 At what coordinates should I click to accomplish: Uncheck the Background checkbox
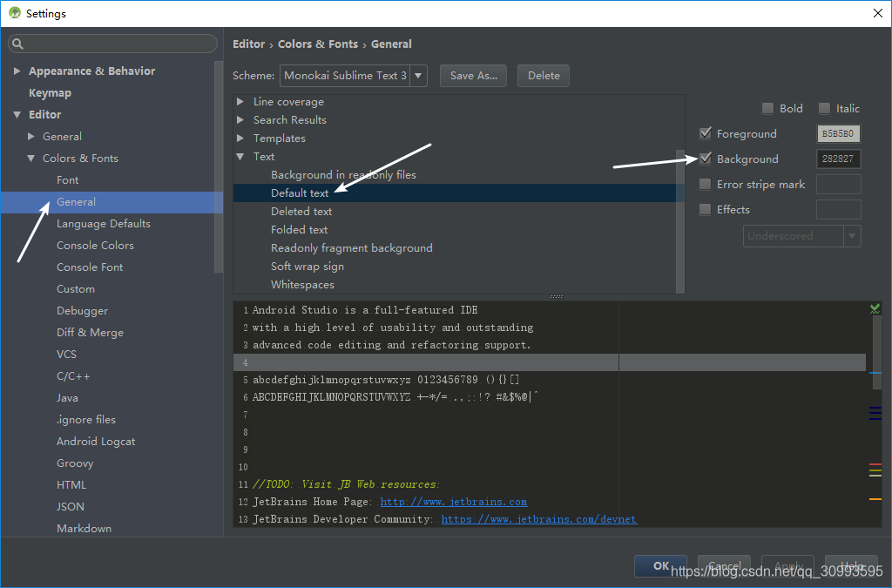coord(706,159)
